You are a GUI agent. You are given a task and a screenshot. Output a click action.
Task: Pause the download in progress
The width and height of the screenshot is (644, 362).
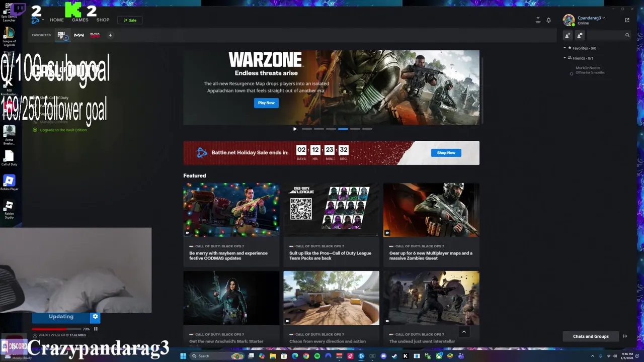click(x=96, y=329)
